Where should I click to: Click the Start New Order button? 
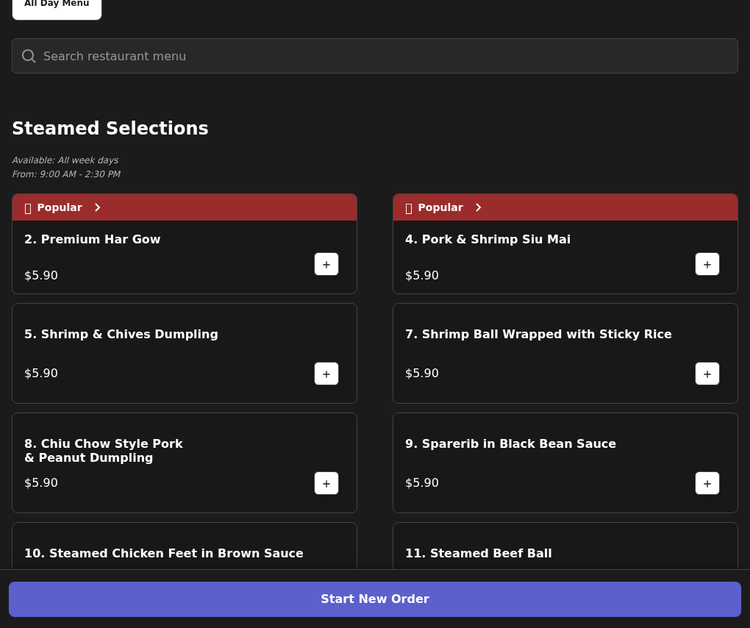(375, 599)
